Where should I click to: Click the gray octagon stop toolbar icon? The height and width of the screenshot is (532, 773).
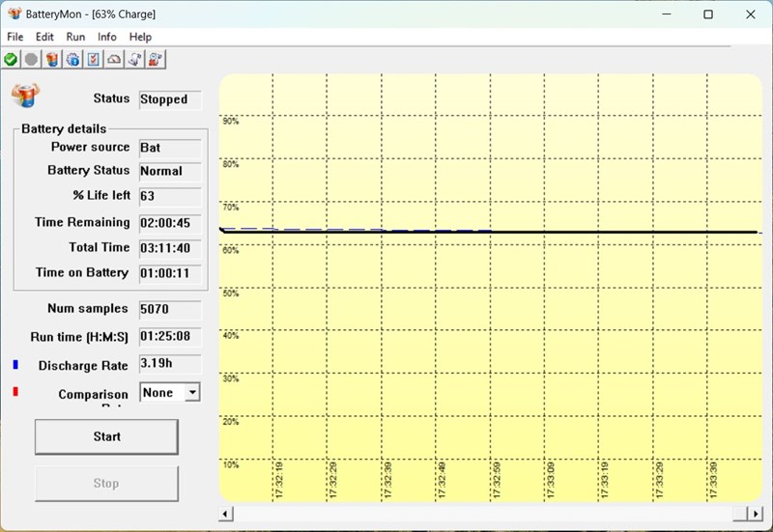click(31, 60)
